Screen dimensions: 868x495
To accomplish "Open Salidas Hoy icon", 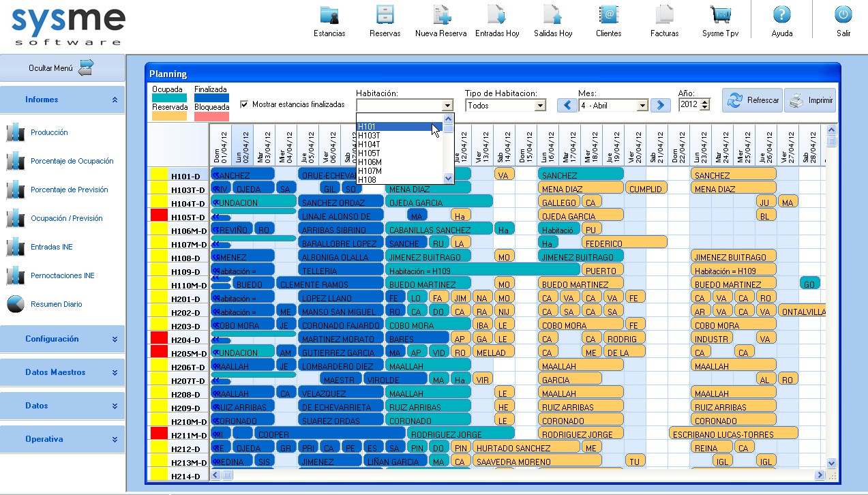I will [553, 15].
